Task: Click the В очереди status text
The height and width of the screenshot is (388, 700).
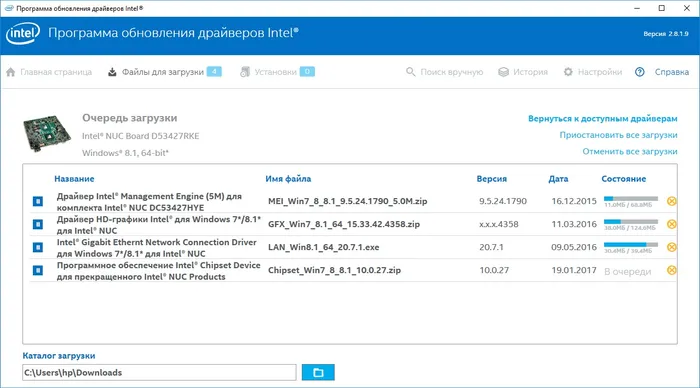Action: [x=628, y=271]
